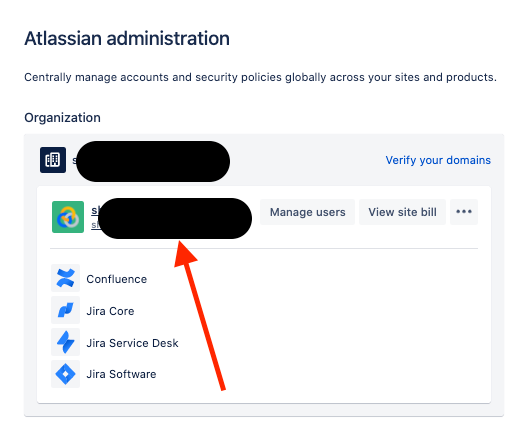Open the Confluence product icon
This screenshot has width=526, height=437.
pyautogui.click(x=66, y=278)
